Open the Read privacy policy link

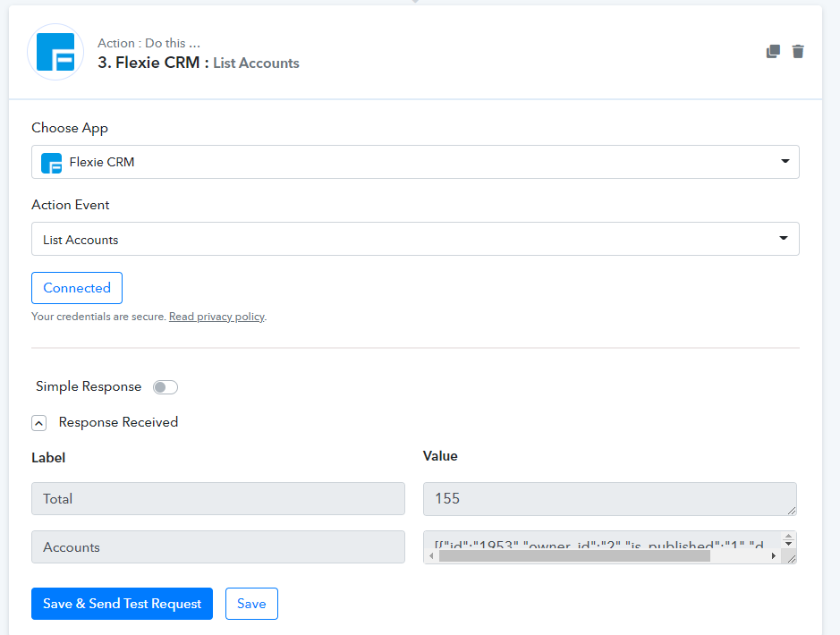pos(216,317)
